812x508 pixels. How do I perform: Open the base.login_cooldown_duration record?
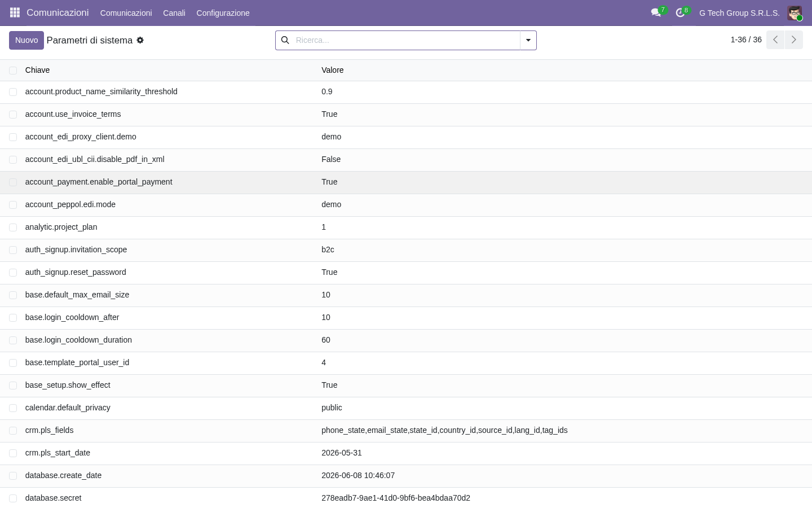pos(78,340)
